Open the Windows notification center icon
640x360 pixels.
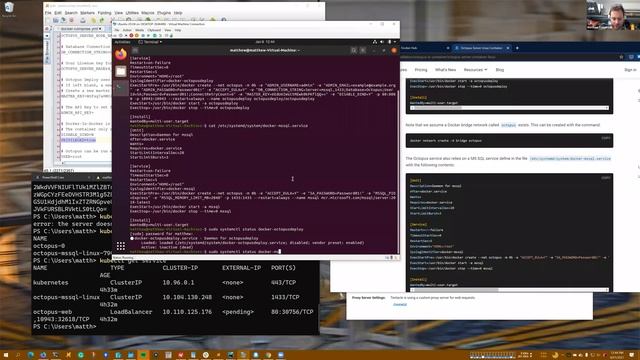(632, 355)
